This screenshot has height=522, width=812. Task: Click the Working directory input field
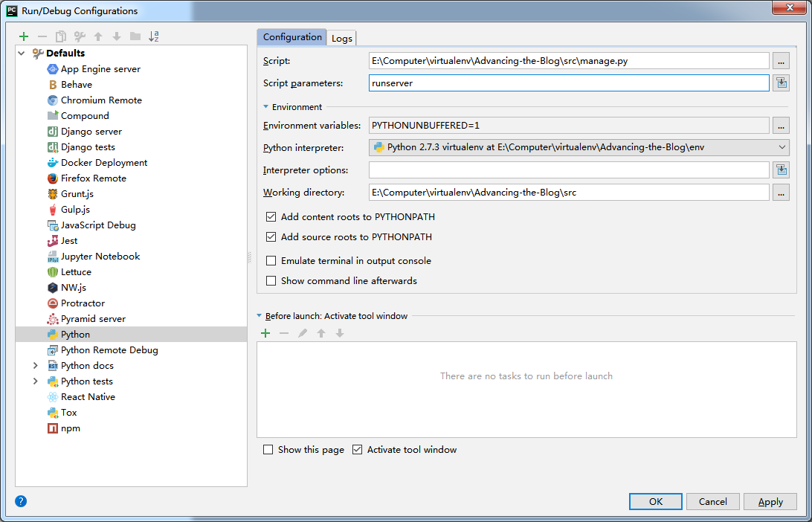click(569, 192)
